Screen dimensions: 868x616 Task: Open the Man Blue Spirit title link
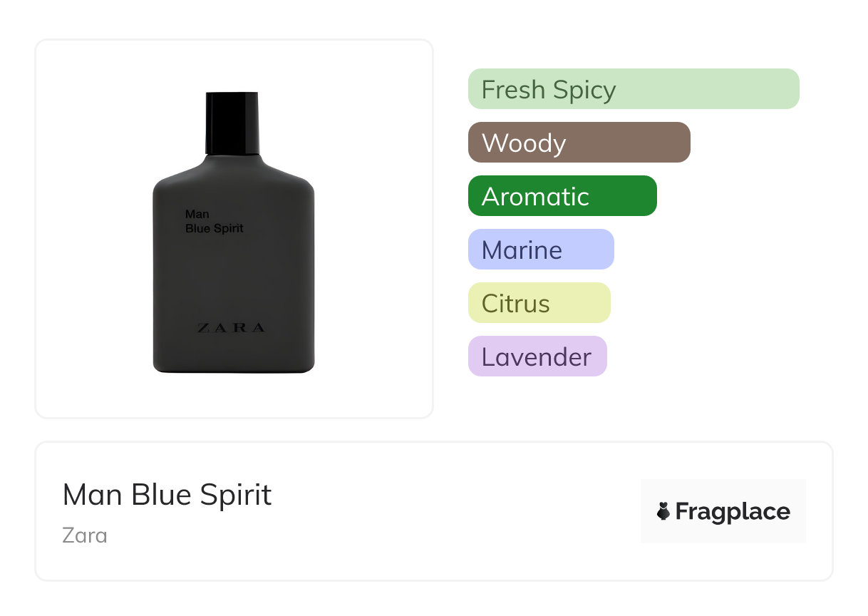point(167,495)
